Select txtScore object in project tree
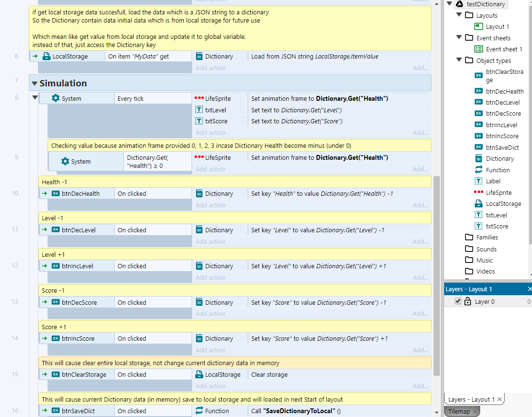 497,226
